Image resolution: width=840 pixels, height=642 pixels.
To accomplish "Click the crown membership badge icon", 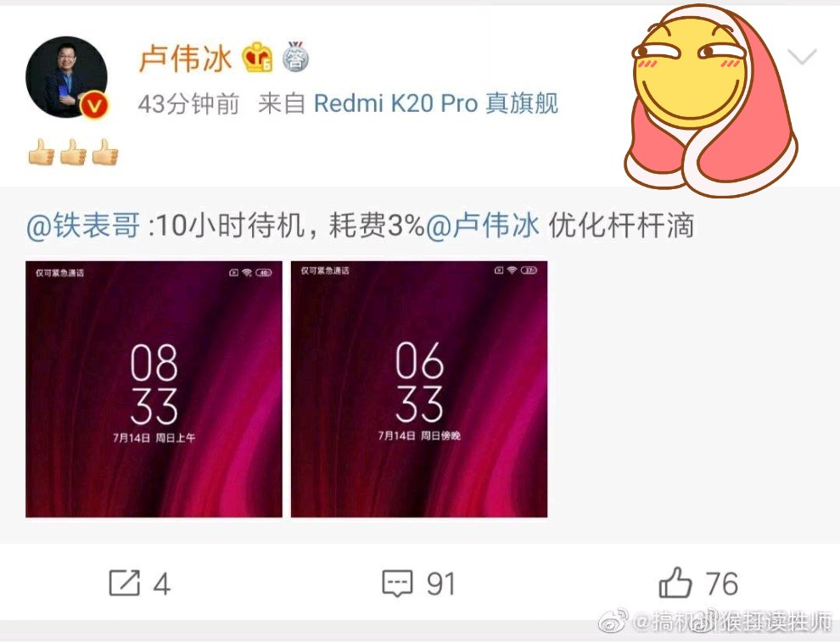I will coord(257,58).
